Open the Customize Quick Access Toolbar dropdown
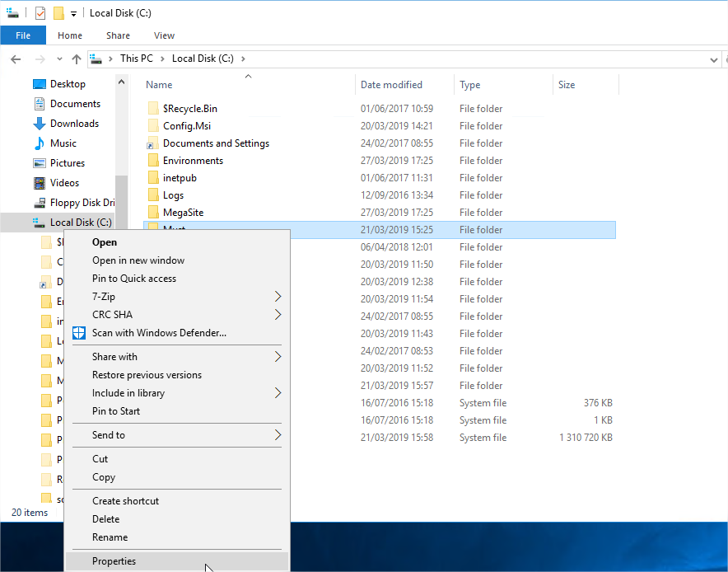Image resolution: width=728 pixels, height=572 pixels. pos(73,14)
